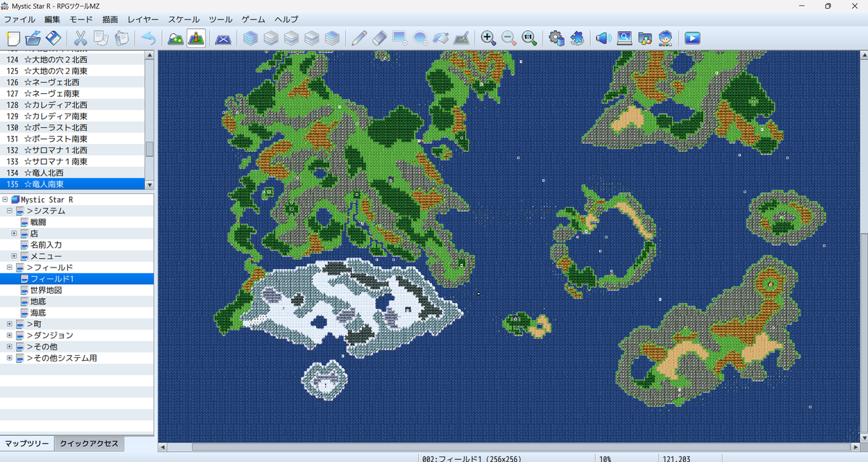
Task: Select the Rectangle drawing tool
Action: pos(399,38)
